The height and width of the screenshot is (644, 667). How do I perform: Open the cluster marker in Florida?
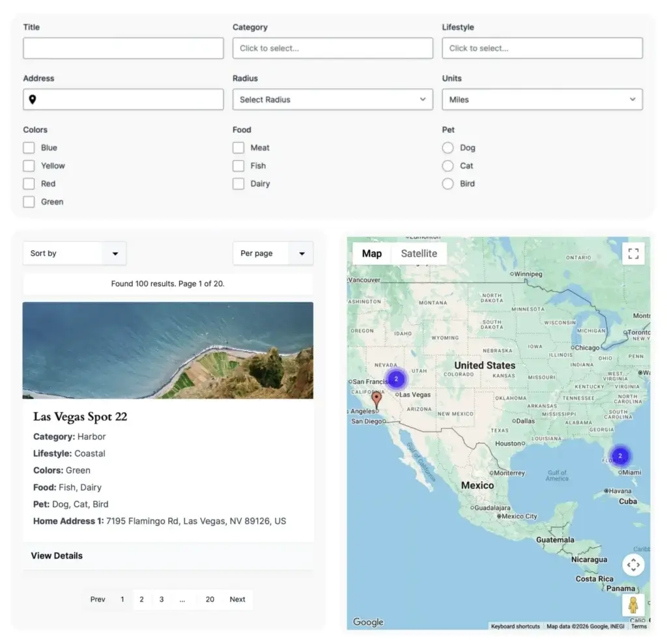click(620, 456)
